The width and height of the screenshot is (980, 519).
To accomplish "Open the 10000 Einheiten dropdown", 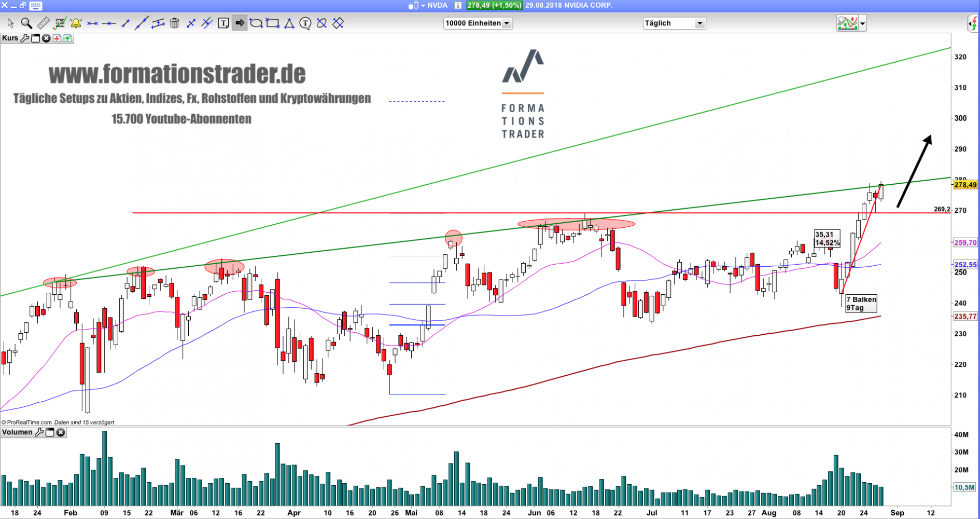I will coord(478,23).
